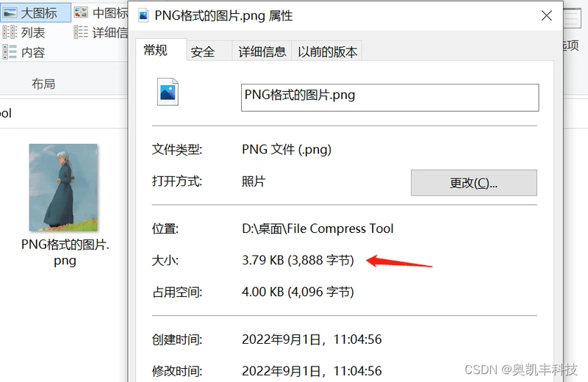The image size is (588, 382).
Task: Click the location path D:\桌面\File Compress Tool
Action: click(x=318, y=228)
